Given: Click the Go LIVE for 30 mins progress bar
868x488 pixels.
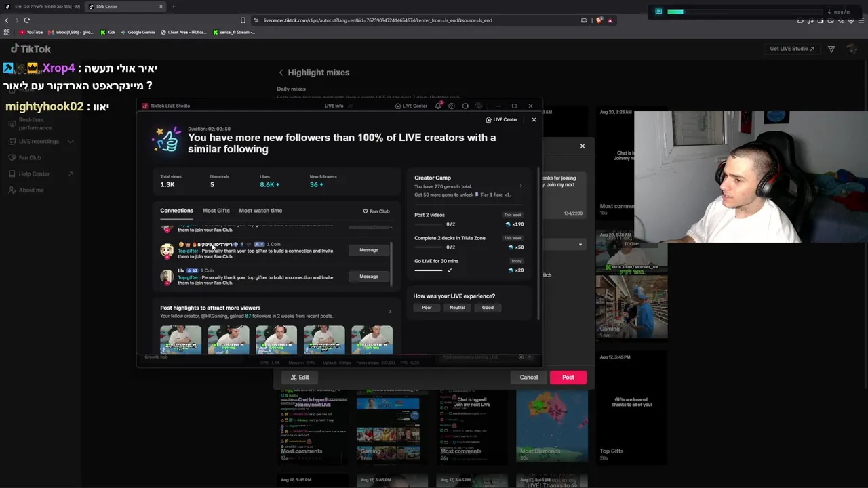Looking at the screenshot, I should 429,270.
